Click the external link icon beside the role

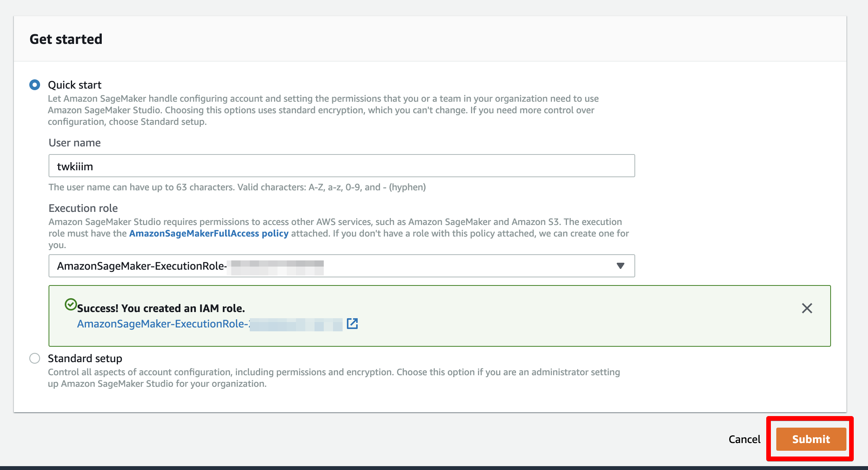pos(352,324)
